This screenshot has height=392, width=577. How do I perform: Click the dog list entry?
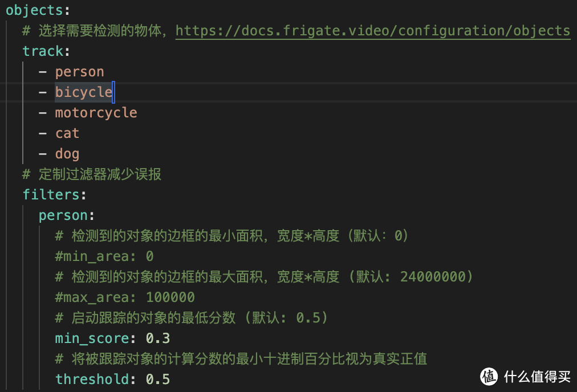67,154
